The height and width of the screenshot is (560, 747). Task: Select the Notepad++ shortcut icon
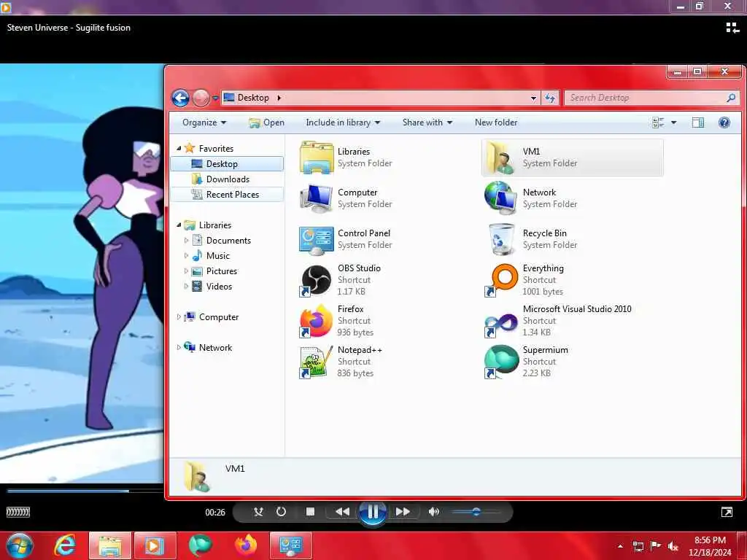[x=317, y=362]
